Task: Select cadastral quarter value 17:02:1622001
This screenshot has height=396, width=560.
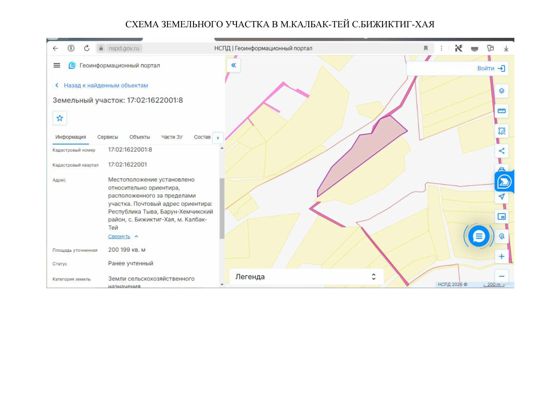Action: [128, 165]
